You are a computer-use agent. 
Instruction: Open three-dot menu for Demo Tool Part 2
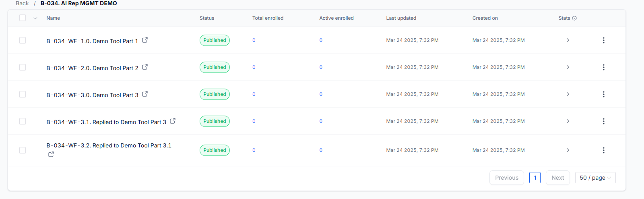[x=603, y=67]
